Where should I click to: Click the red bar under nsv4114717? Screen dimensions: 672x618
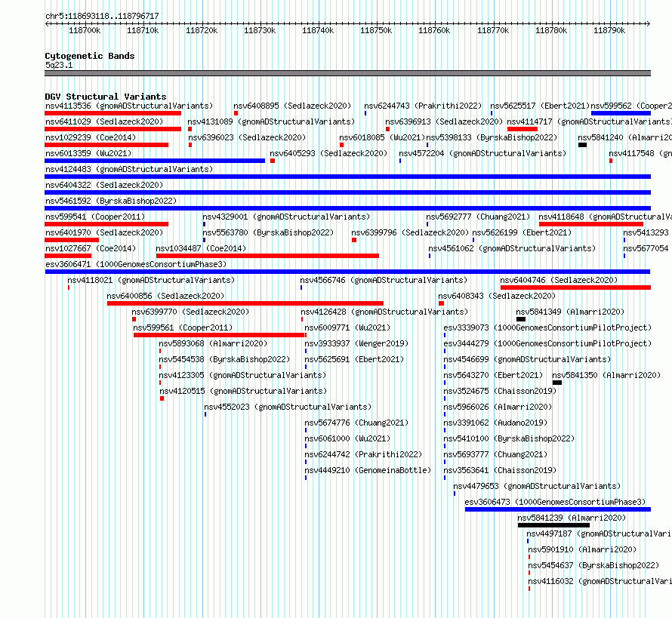coord(522,129)
